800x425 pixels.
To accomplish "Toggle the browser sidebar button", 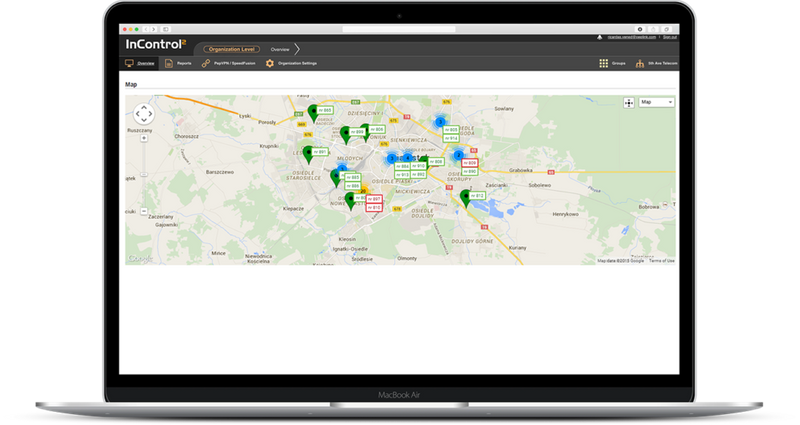I will point(165,29).
